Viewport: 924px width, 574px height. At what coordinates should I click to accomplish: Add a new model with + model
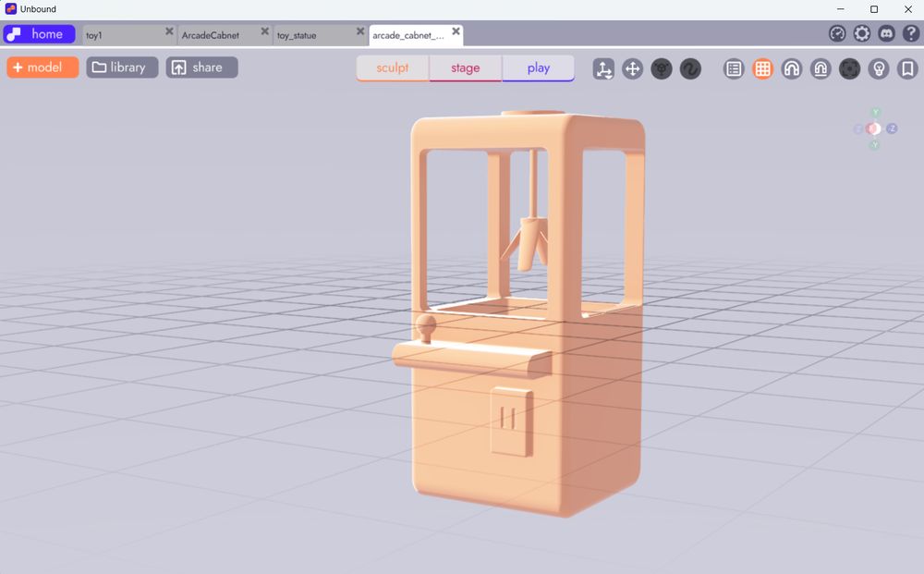tap(43, 67)
